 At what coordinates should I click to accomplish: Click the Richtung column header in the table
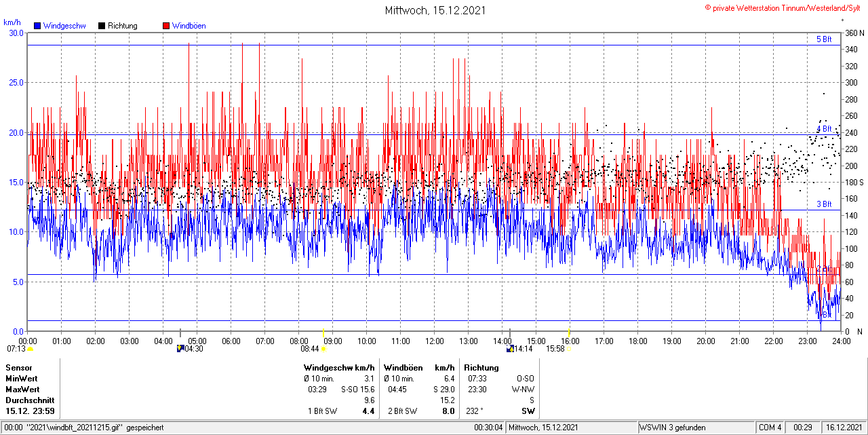coord(481,368)
